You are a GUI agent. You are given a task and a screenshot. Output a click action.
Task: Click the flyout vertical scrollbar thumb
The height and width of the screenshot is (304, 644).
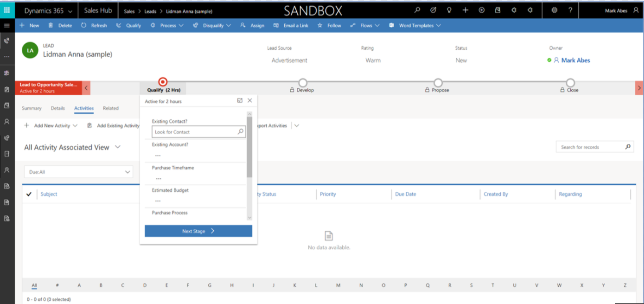[250, 146]
